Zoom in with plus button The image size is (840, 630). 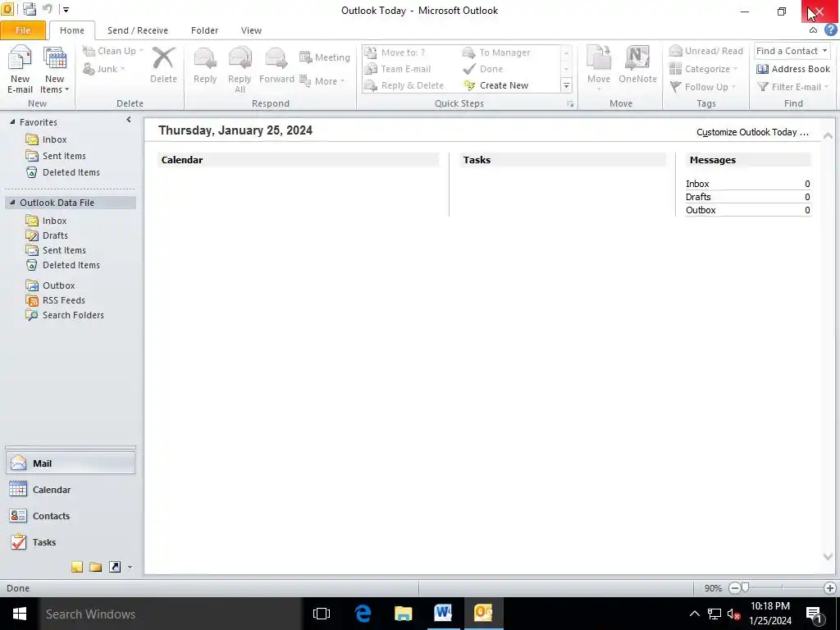tap(830, 588)
